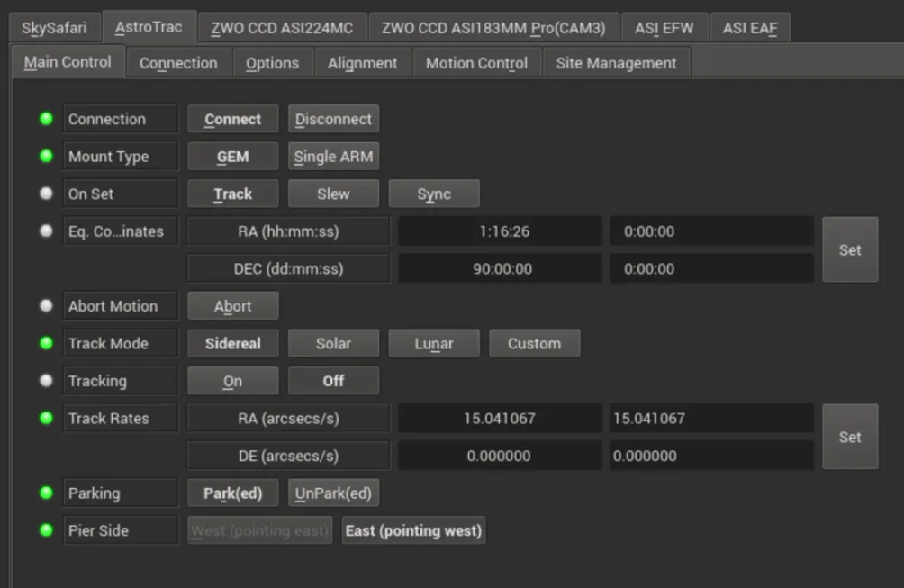Switch to the Options tab

[x=273, y=63]
